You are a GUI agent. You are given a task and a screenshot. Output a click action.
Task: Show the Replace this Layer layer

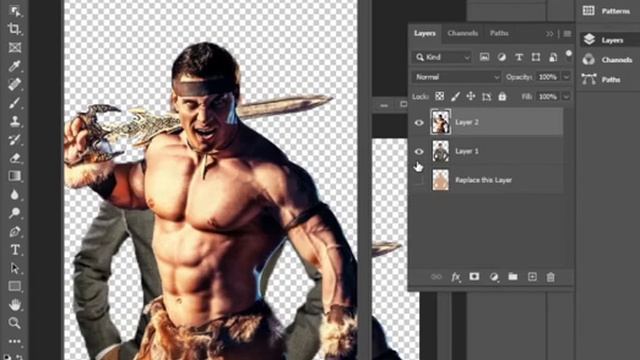[419, 180]
